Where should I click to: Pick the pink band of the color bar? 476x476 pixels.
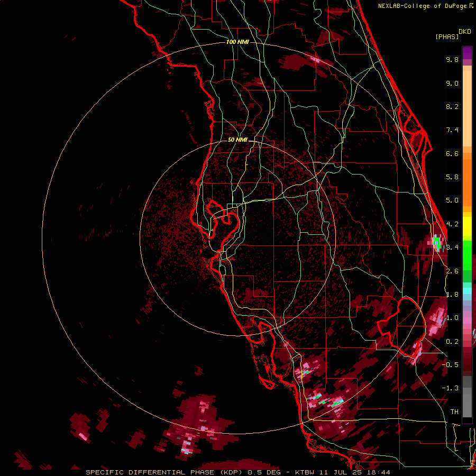(x=467, y=321)
